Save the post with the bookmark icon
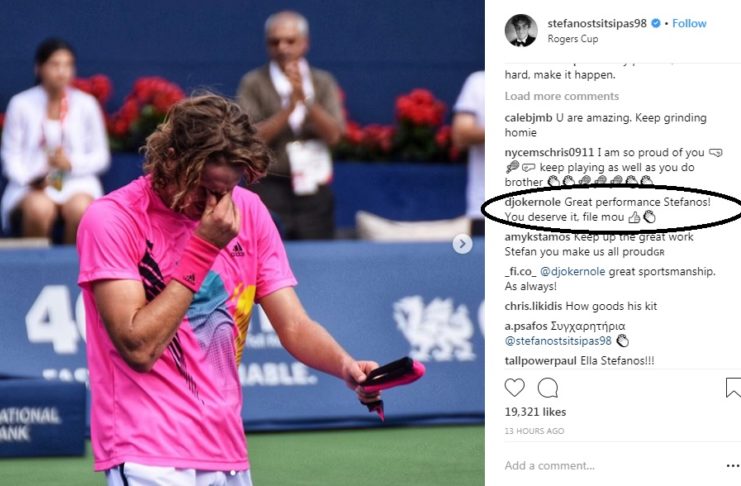The image size is (741, 486). [733, 388]
